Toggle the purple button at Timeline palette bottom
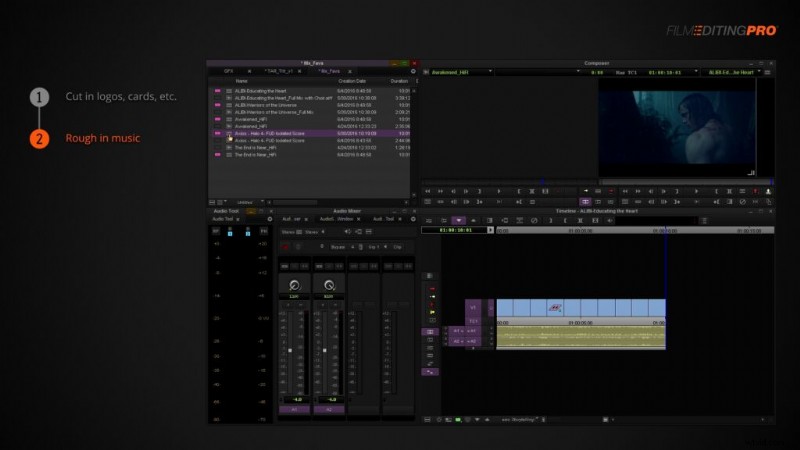This screenshot has width=800, height=450. (430, 372)
